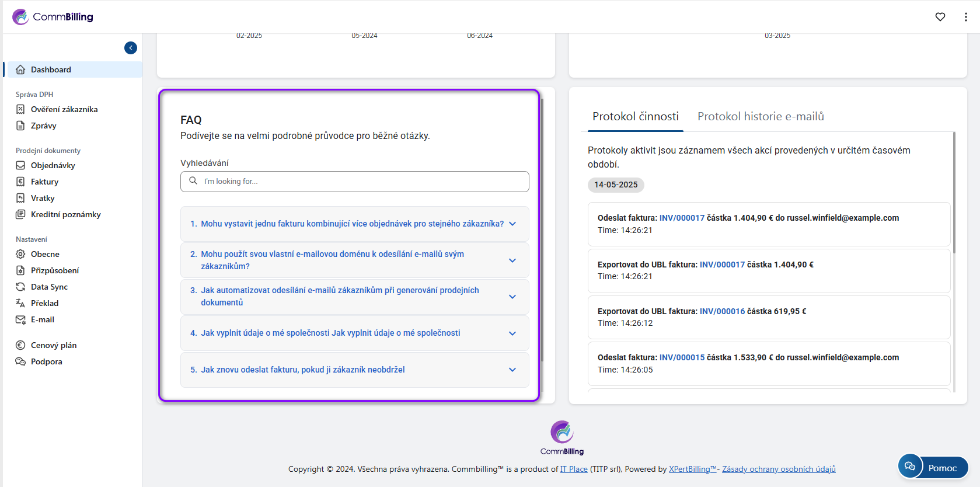Open the three-dot options menu
The image size is (980, 487).
[965, 17]
